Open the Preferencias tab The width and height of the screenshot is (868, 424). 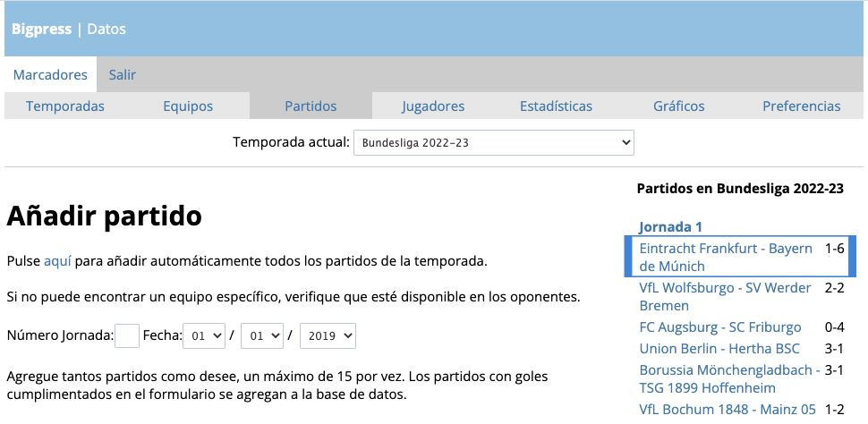801,106
